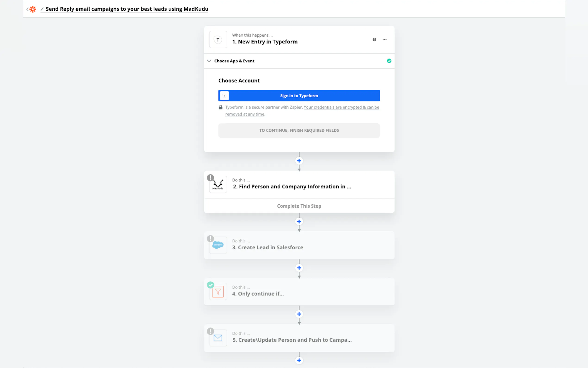Open the help question-mark icon on step 1

374,39
